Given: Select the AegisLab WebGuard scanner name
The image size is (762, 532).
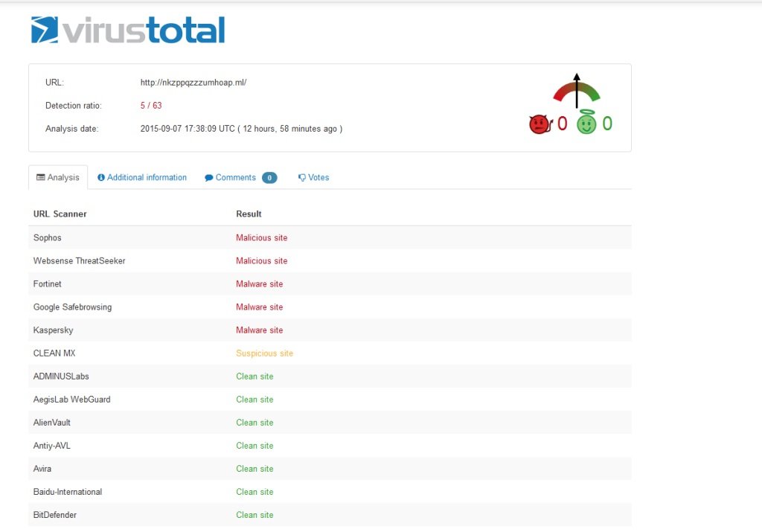Looking at the screenshot, I should pos(72,400).
